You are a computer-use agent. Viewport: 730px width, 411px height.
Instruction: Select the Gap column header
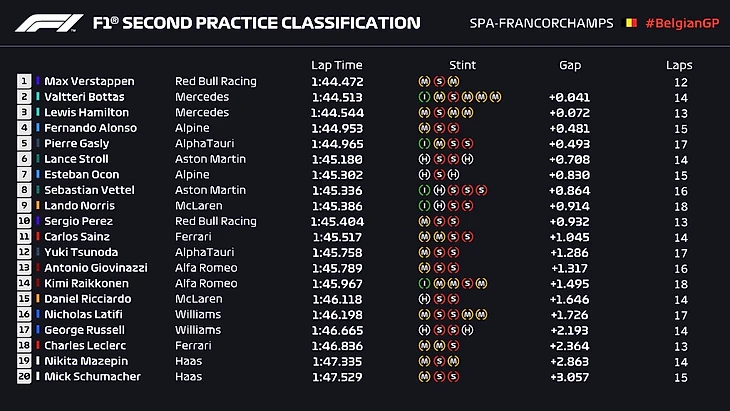click(x=569, y=65)
